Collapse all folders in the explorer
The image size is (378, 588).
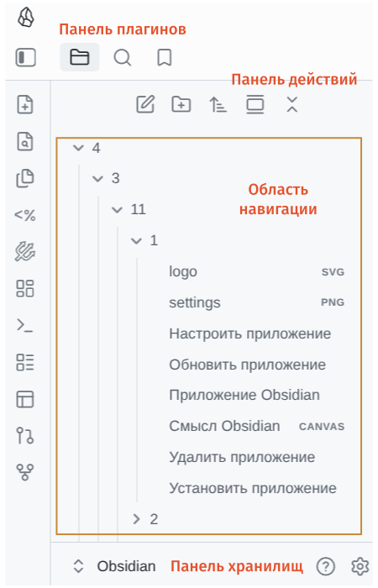[x=291, y=104]
